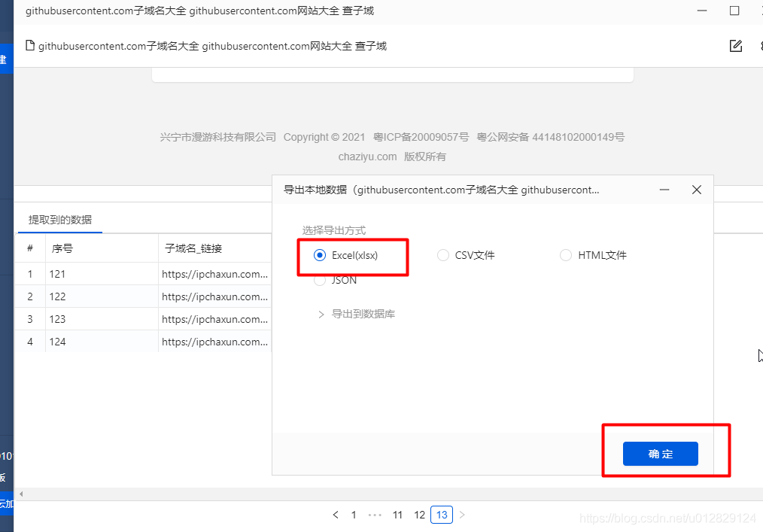The width and height of the screenshot is (763, 532).
Task: Click the 确定 confirm button
Action: tap(661, 454)
